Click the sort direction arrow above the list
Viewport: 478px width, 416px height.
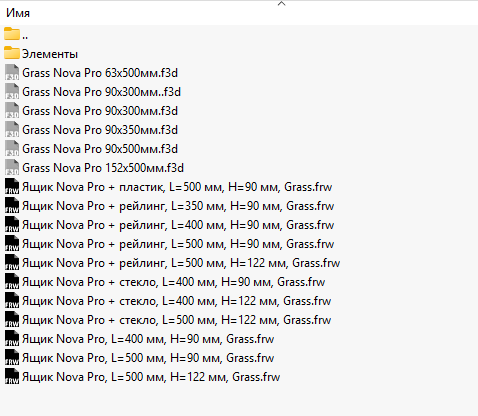282,3
